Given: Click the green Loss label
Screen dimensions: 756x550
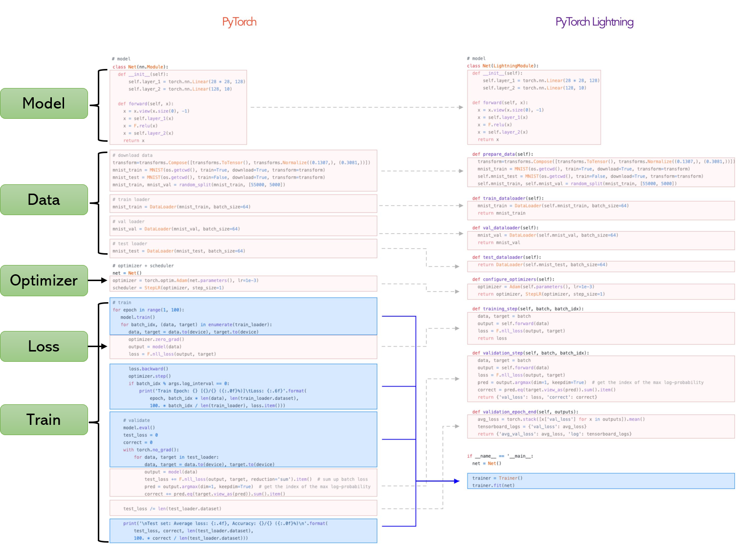Looking at the screenshot, I should pyautogui.click(x=44, y=346).
